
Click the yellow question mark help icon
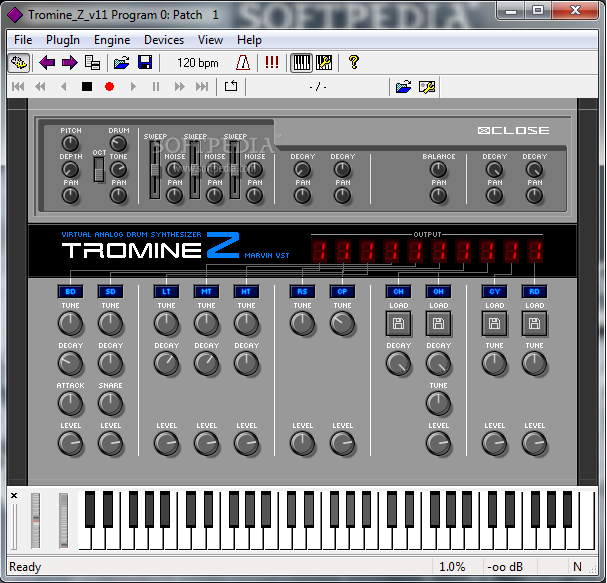(x=353, y=62)
